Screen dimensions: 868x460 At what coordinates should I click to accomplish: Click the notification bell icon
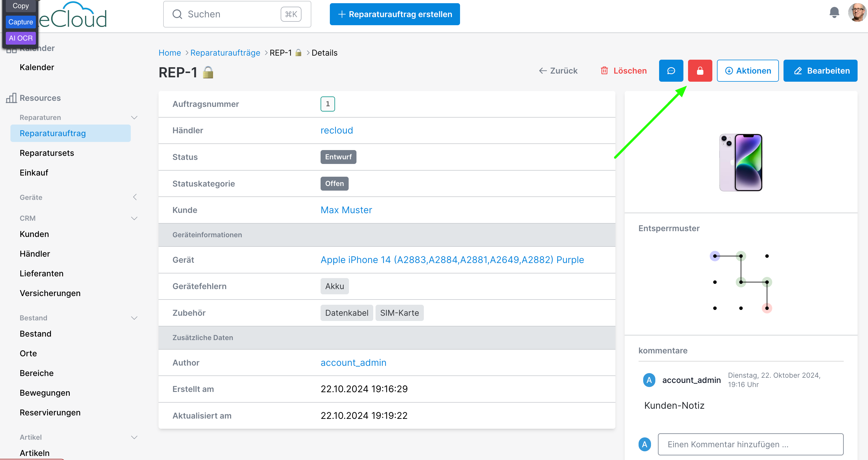click(x=834, y=13)
